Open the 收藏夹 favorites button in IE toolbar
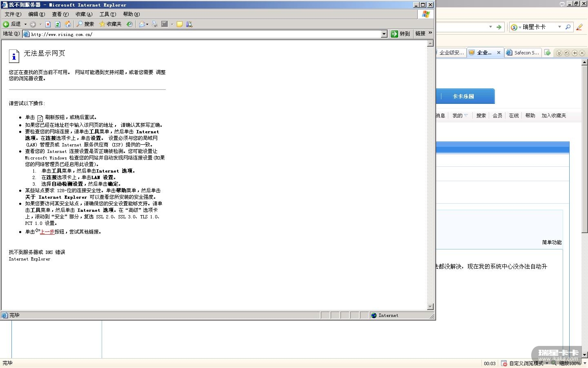The width and height of the screenshot is (588, 368). click(110, 24)
